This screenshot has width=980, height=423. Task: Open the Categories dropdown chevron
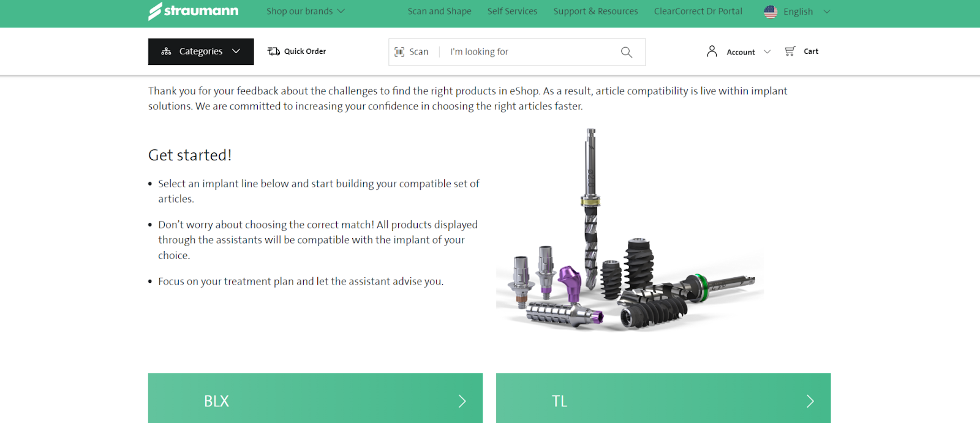tap(236, 51)
